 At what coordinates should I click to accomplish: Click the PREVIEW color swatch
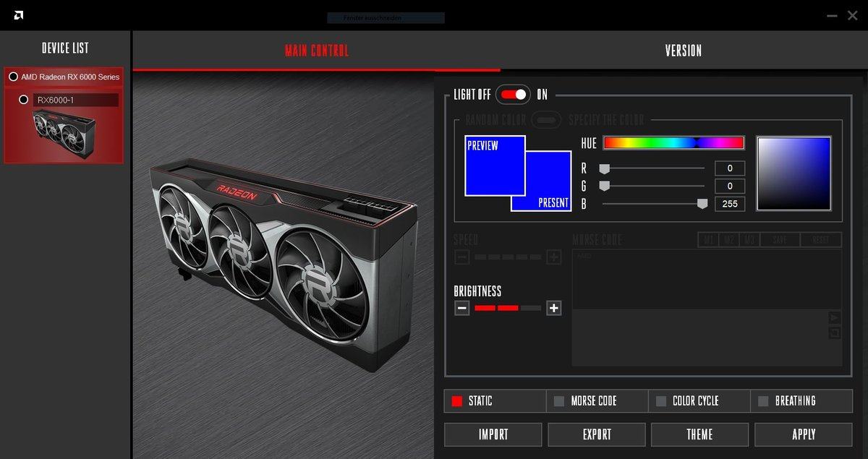tap(495, 166)
